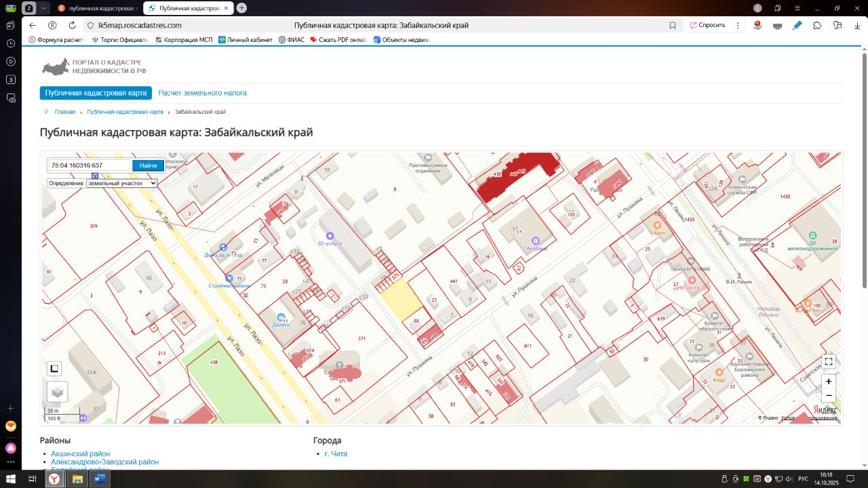Image resolution: width=868 pixels, height=488 pixels.
Task: Close the active Публичная кадастровая tab
Action: (226, 8)
